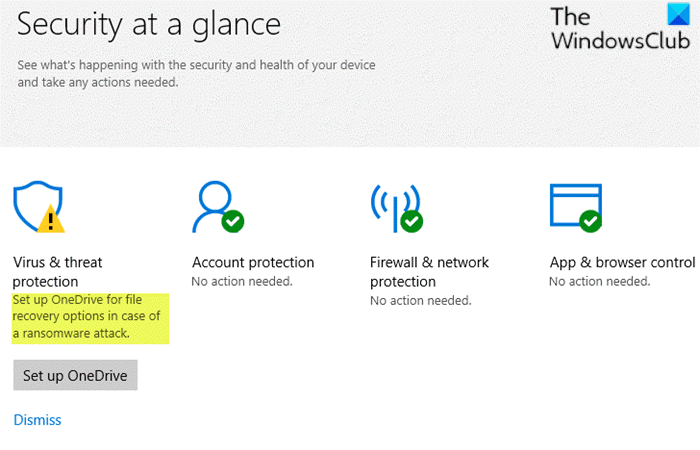Select the App & browser control title
Image resolution: width=700 pixels, height=450 pixels.
[x=622, y=263]
